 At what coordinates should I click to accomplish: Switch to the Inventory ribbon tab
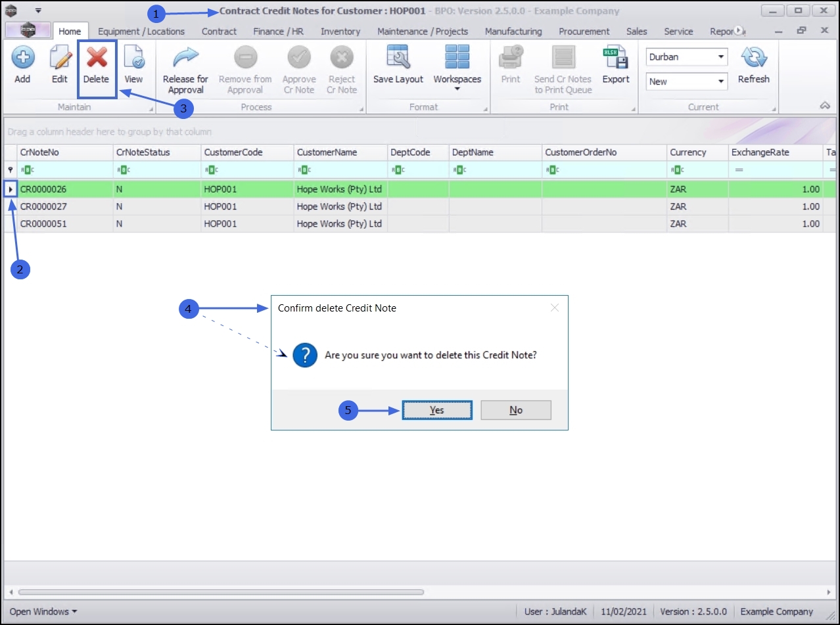[340, 32]
